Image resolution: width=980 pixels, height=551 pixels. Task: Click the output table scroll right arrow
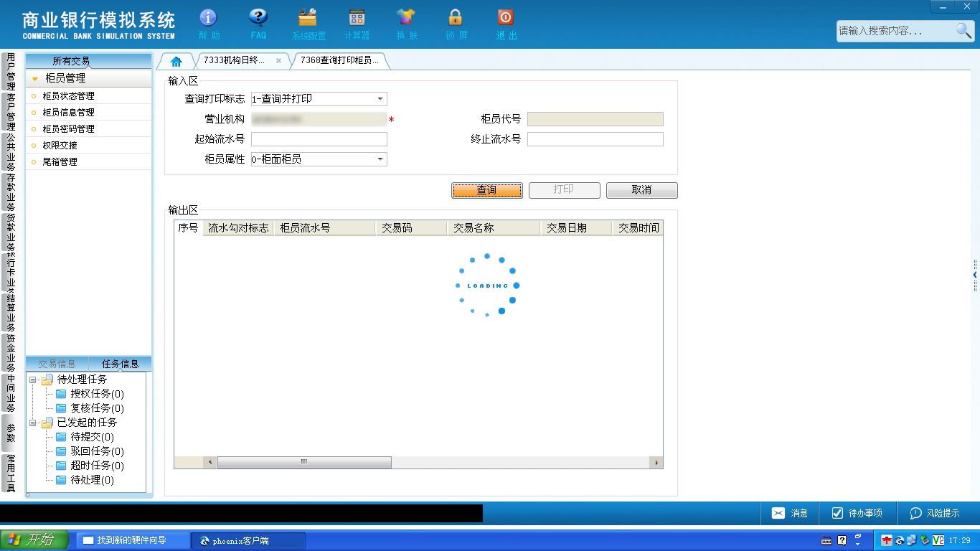click(x=656, y=462)
